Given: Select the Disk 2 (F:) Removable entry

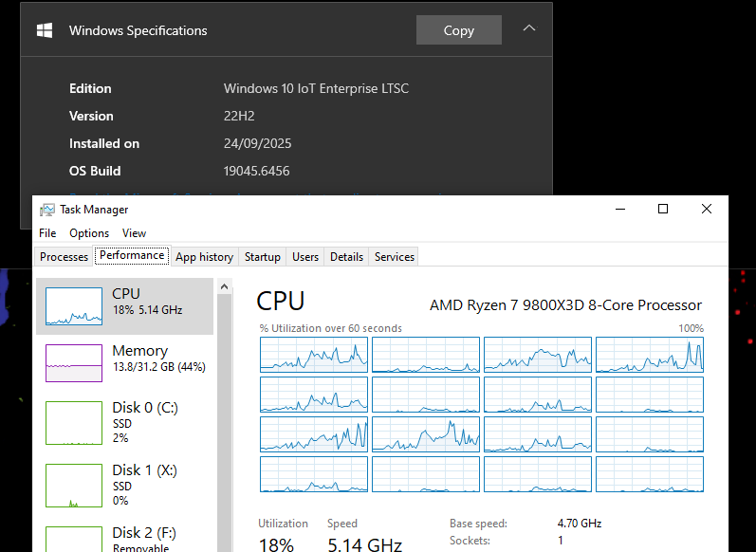Looking at the screenshot, I should [124, 539].
